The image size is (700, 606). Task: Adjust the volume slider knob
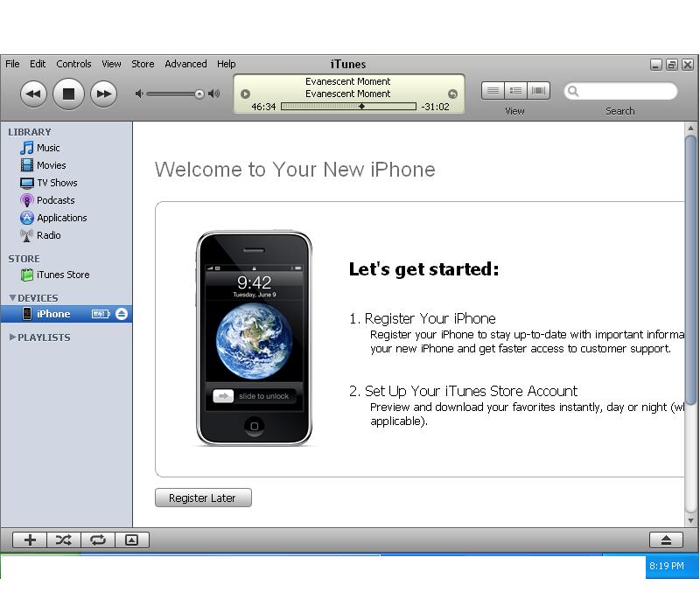coord(199,94)
